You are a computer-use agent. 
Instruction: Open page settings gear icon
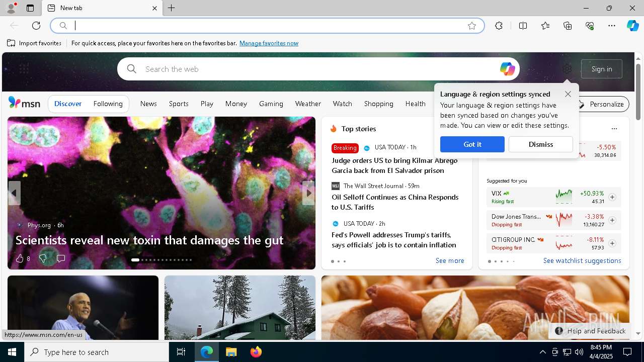click(567, 69)
